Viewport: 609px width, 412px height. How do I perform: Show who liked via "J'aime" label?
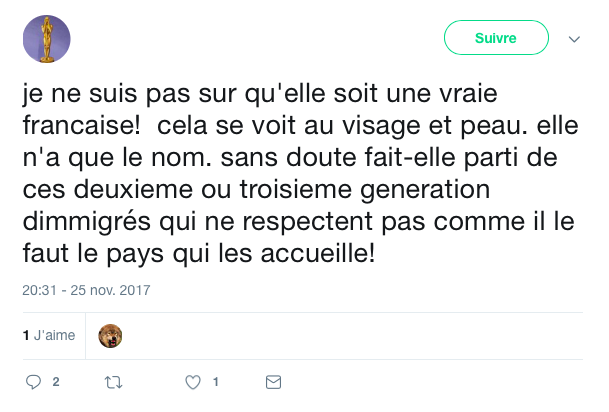point(54,336)
